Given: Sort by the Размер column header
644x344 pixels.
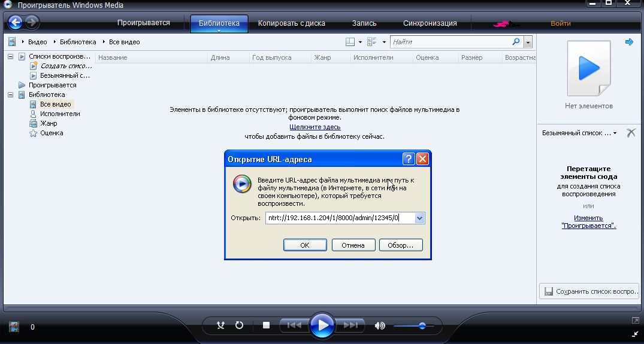Looking at the screenshot, I should (480, 57).
